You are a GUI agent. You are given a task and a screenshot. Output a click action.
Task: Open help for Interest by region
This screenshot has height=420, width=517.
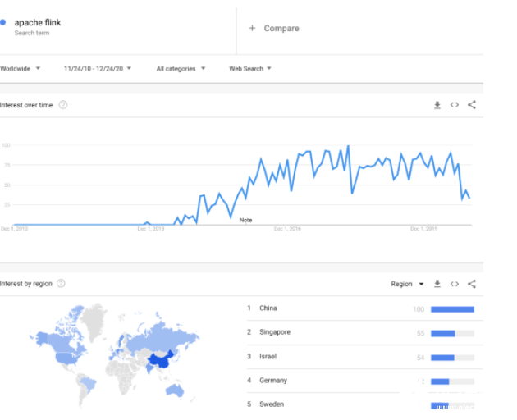pyautogui.click(x=61, y=284)
